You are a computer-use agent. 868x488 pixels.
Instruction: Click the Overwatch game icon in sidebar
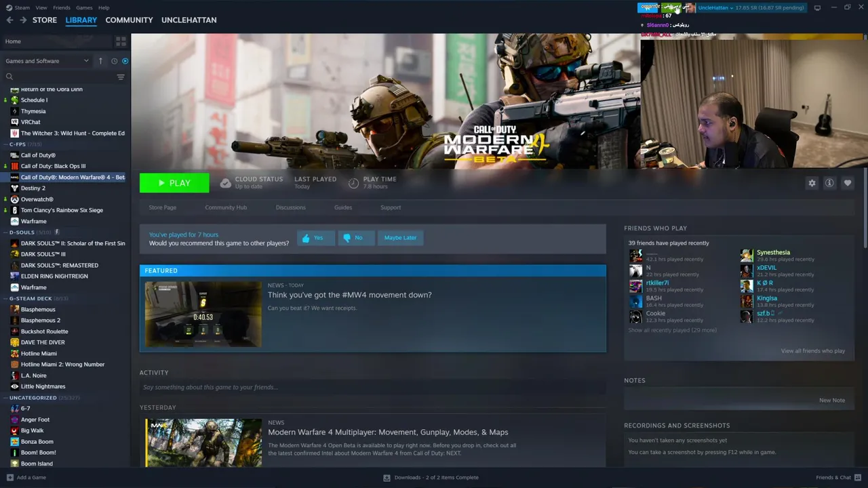[15, 199]
